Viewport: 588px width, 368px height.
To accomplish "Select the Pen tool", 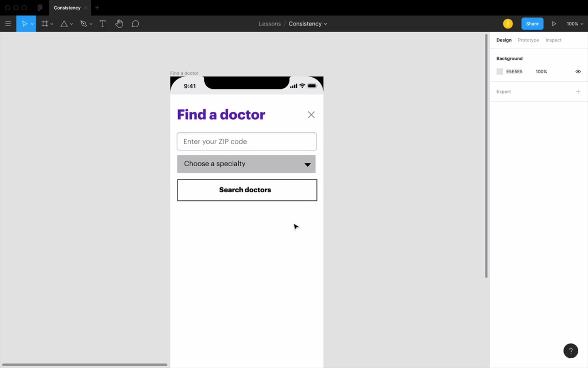I will point(84,24).
